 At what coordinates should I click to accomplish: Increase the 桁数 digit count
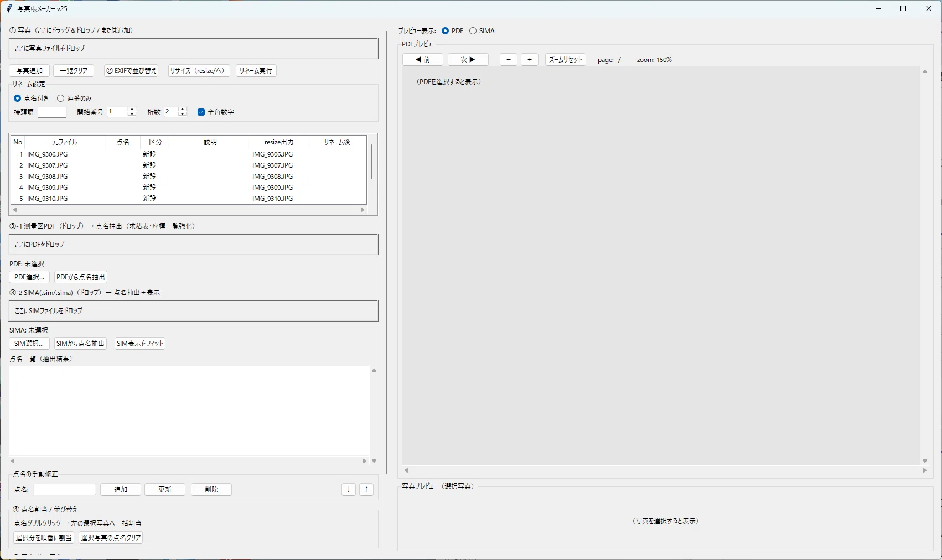point(183,110)
